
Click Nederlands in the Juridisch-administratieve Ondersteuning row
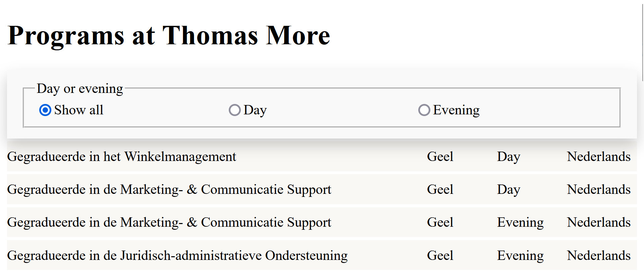(598, 256)
